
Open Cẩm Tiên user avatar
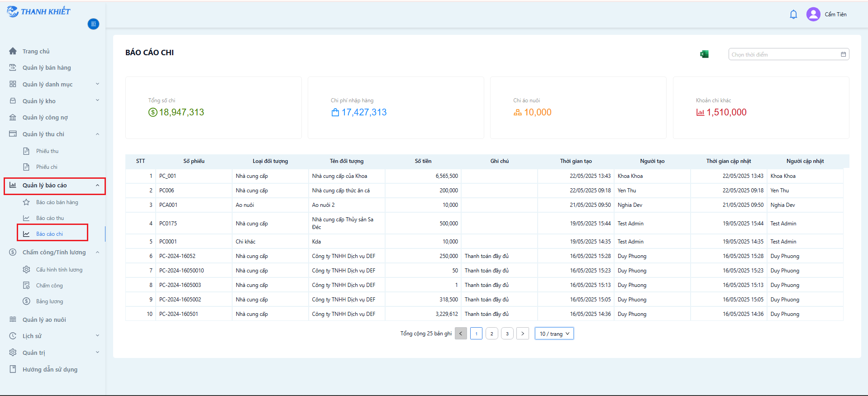click(x=813, y=14)
